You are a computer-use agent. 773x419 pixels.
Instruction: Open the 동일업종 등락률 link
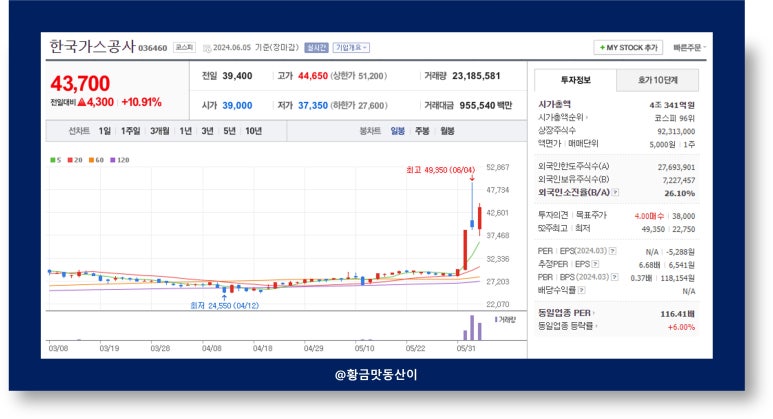click(x=567, y=326)
